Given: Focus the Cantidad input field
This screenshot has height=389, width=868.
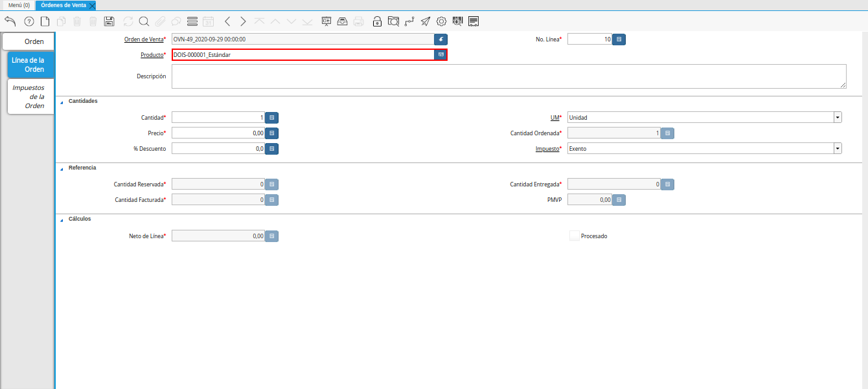Looking at the screenshot, I should pos(218,118).
